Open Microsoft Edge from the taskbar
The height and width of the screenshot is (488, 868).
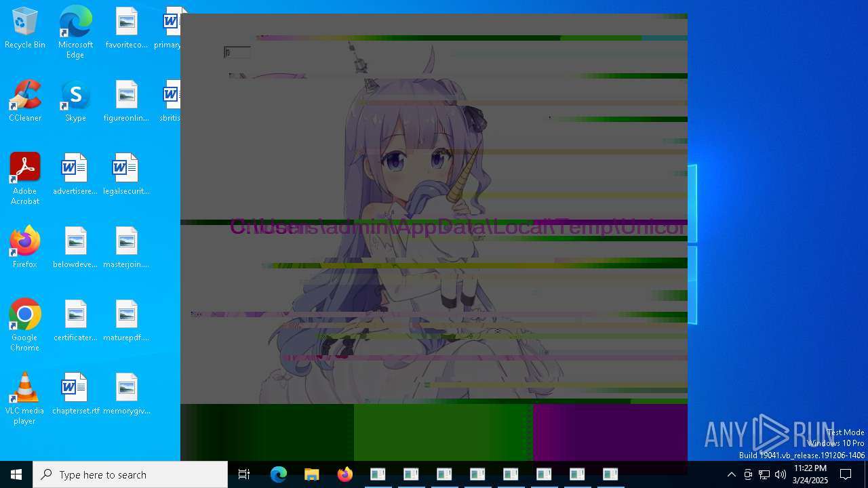point(279,474)
